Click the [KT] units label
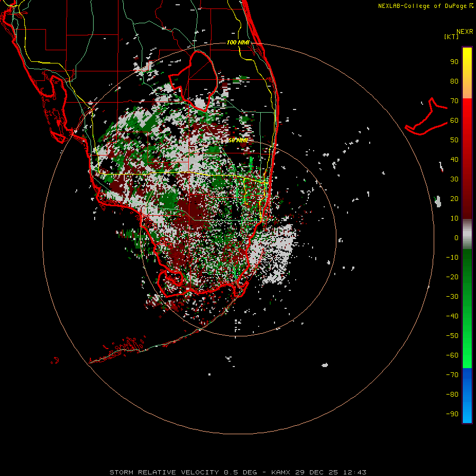The height and width of the screenshot is (476, 476). coord(452,36)
